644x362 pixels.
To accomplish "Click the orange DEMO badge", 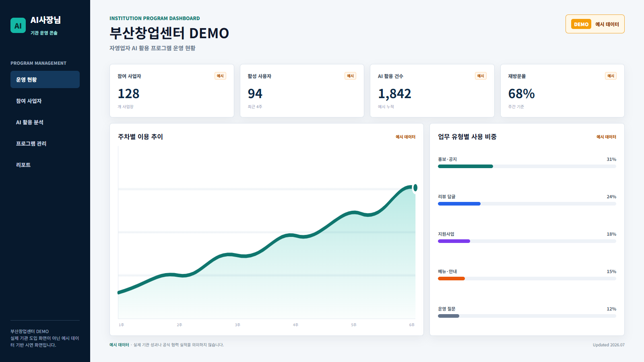I will tap(581, 24).
